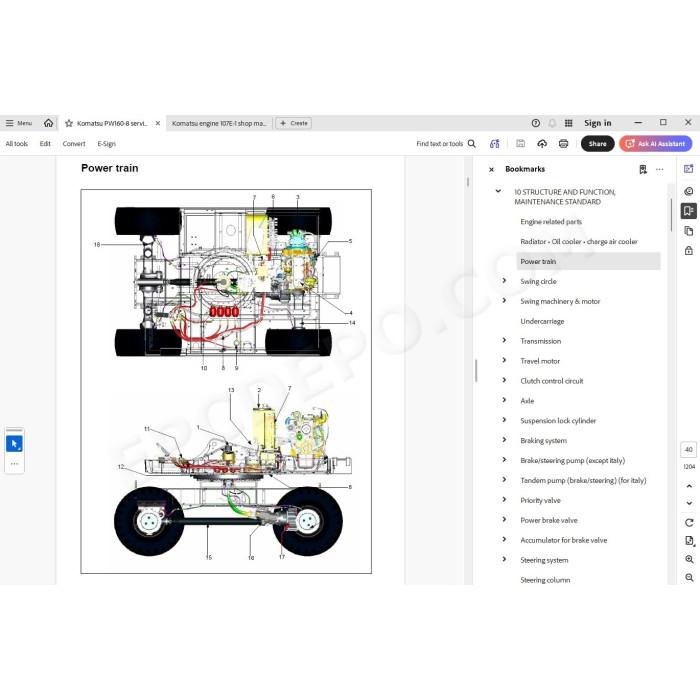The height and width of the screenshot is (700, 700).
Task: Click the upload to cloud icon
Action: tap(542, 144)
